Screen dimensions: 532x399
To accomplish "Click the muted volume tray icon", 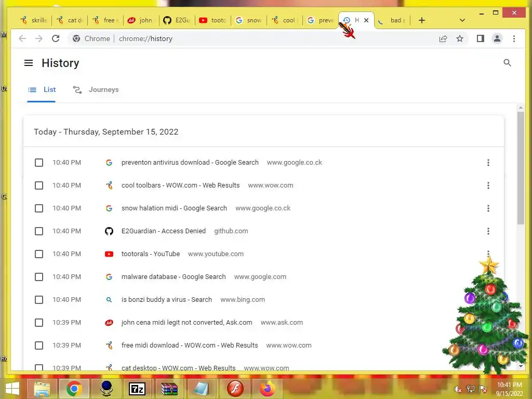I will tap(458, 389).
